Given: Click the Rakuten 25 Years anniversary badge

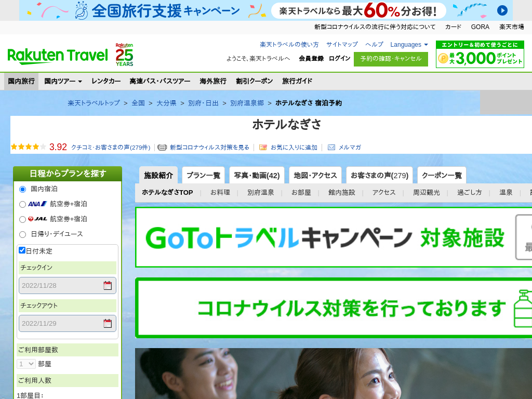Looking at the screenshot, I should [x=124, y=55].
